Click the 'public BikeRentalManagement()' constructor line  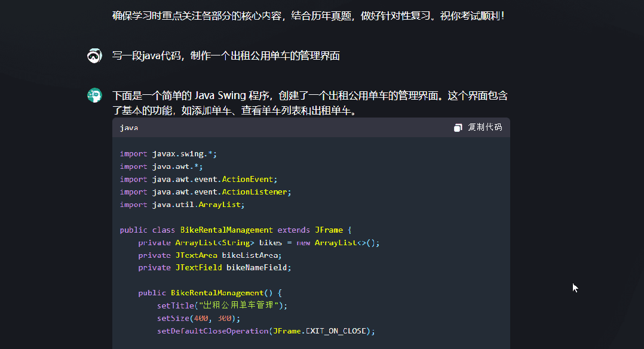point(210,293)
